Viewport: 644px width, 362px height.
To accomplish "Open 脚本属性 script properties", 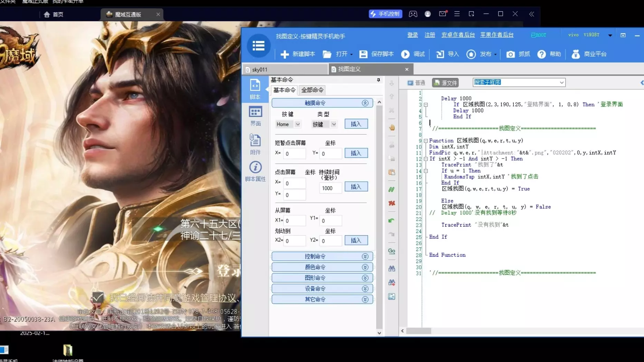I will click(255, 171).
